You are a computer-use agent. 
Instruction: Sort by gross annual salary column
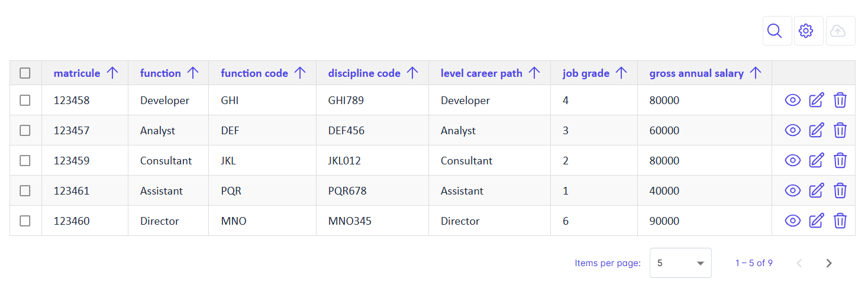(696, 73)
